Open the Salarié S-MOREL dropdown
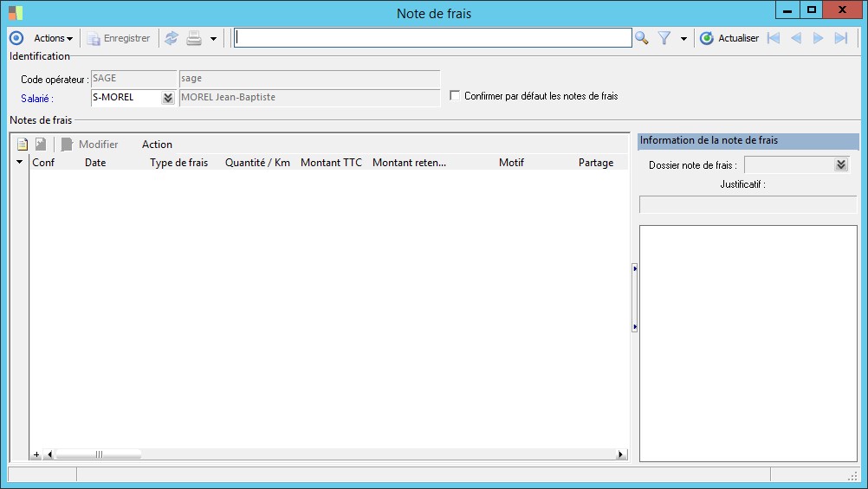This screenshot has height=489, width=868. pyautogui.click(x=168, y=98)
